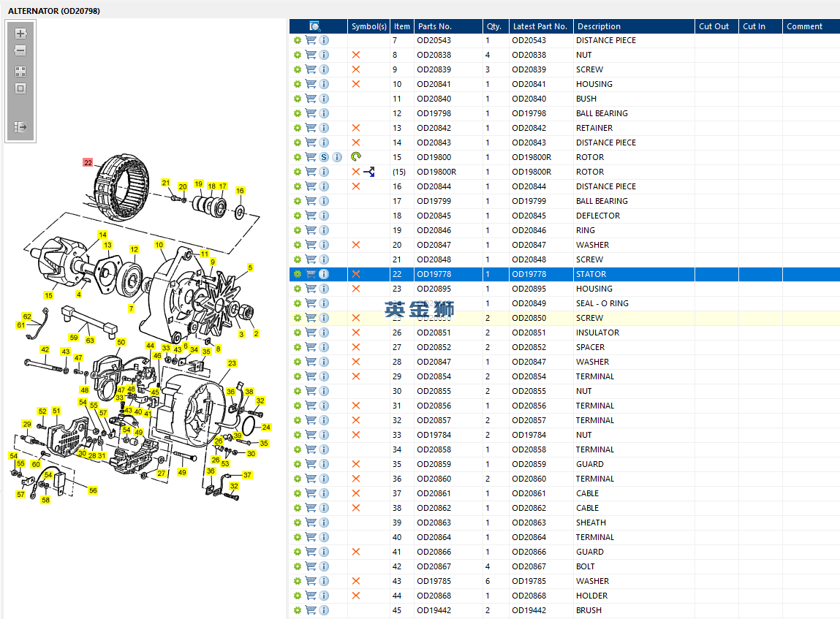
Task: Click the Qty. column header
Action: point(494,26)
